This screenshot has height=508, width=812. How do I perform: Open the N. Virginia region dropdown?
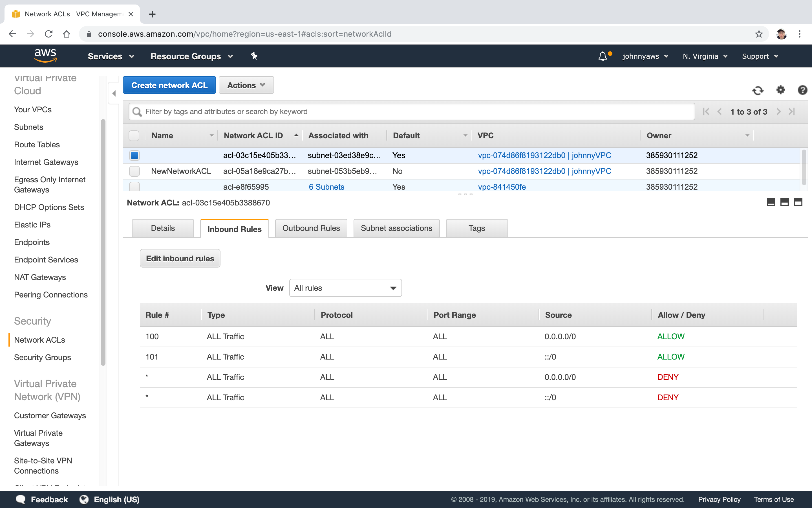coord(705,56)
